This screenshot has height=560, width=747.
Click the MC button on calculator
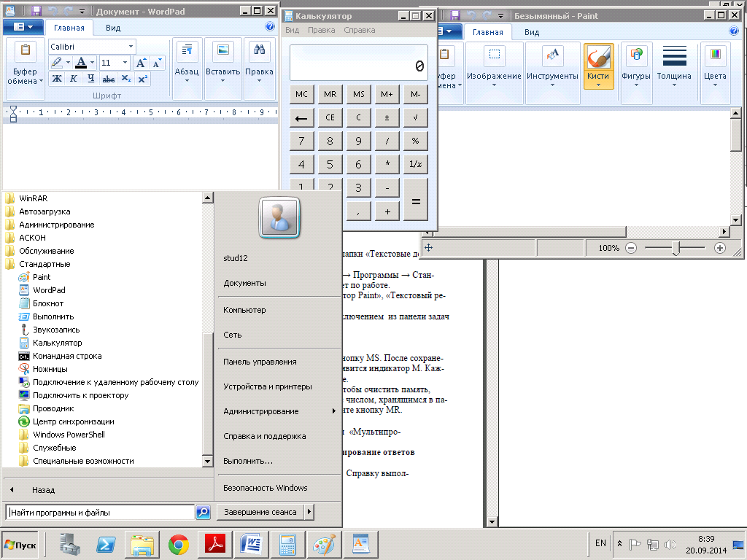tap(301, 94)
